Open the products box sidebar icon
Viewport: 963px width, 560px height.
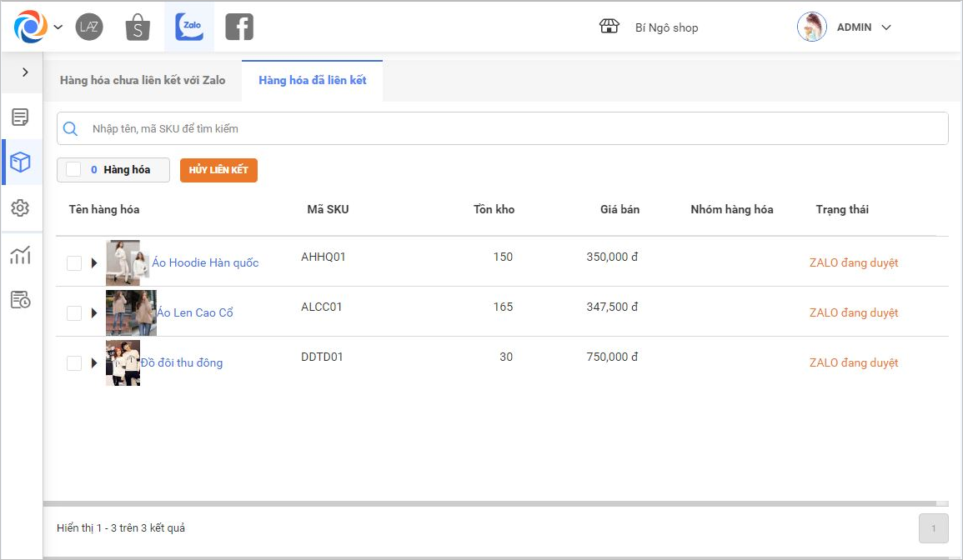click(x=21, y=162)
